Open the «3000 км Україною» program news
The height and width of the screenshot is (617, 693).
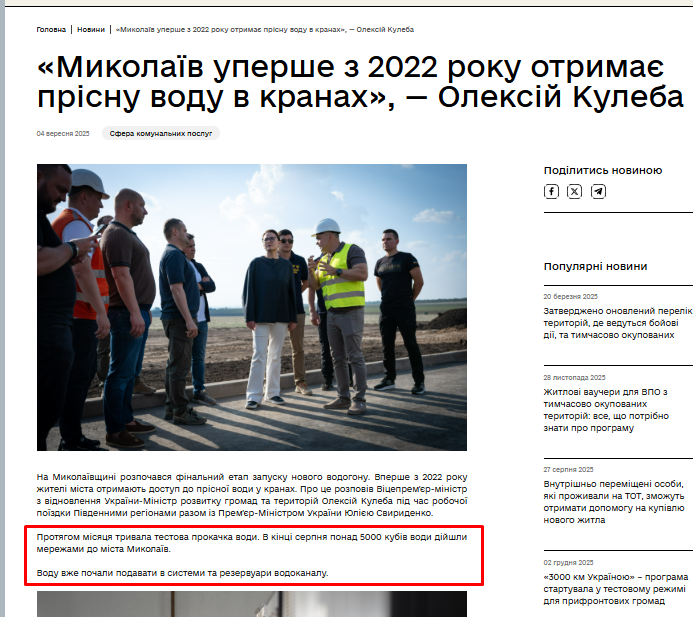[616, 589]
